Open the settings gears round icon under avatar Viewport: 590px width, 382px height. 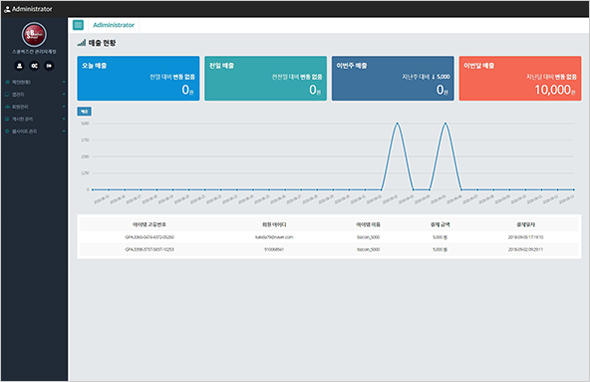pos(34,66)
